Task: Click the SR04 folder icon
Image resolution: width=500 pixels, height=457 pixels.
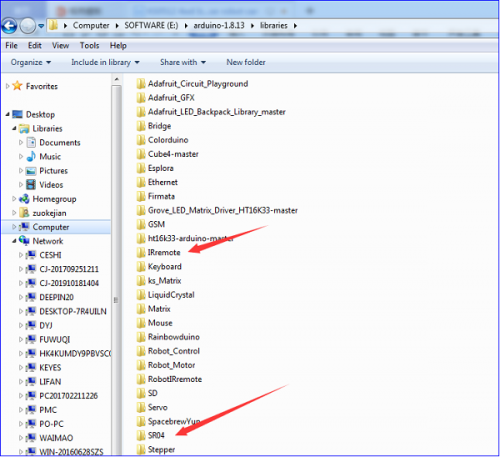Action: [x=141, y=435]
